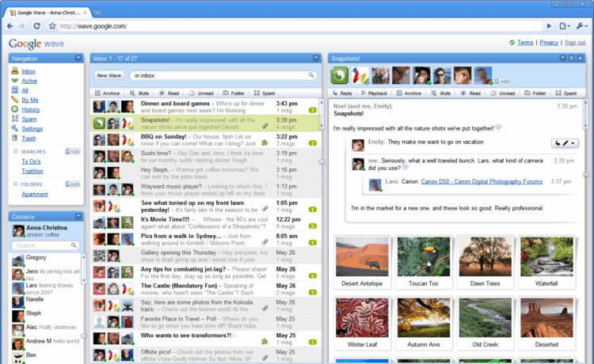This screenshot has width=594, height=364.
Task: Reload the page in browser
Action: 36,26
